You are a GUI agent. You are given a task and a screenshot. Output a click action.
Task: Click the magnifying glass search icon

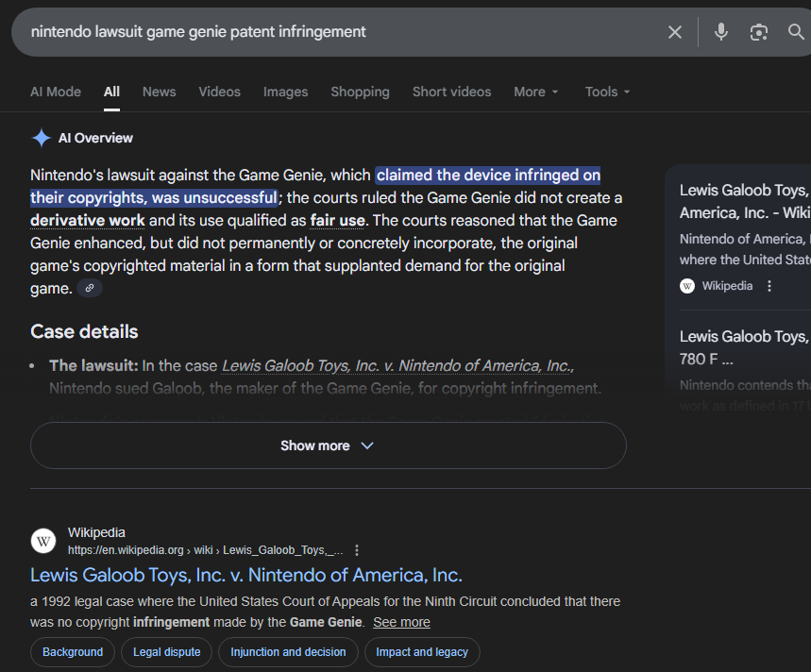tap(796, 32)
